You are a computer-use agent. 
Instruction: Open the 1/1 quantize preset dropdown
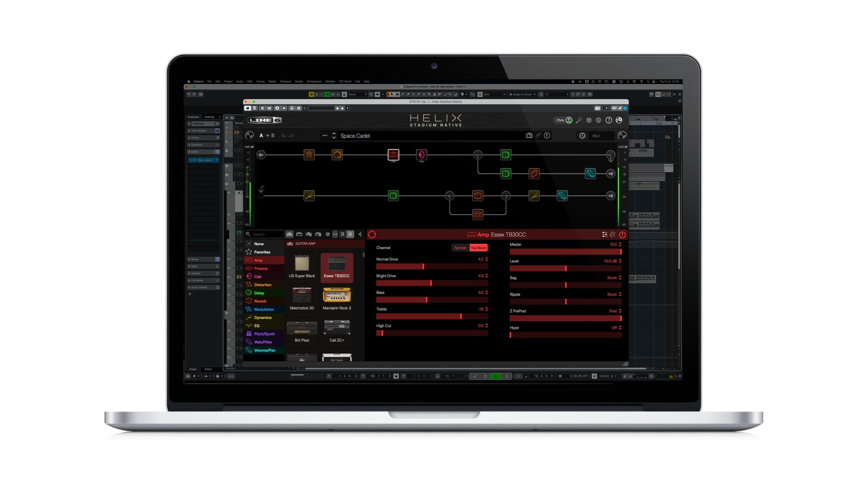pos(556,95)
